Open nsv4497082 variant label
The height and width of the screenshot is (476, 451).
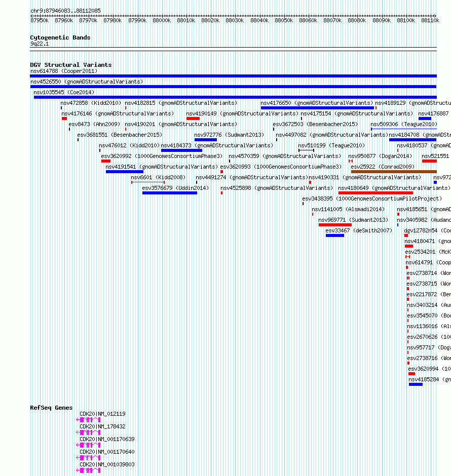click(x=332, y=135)
